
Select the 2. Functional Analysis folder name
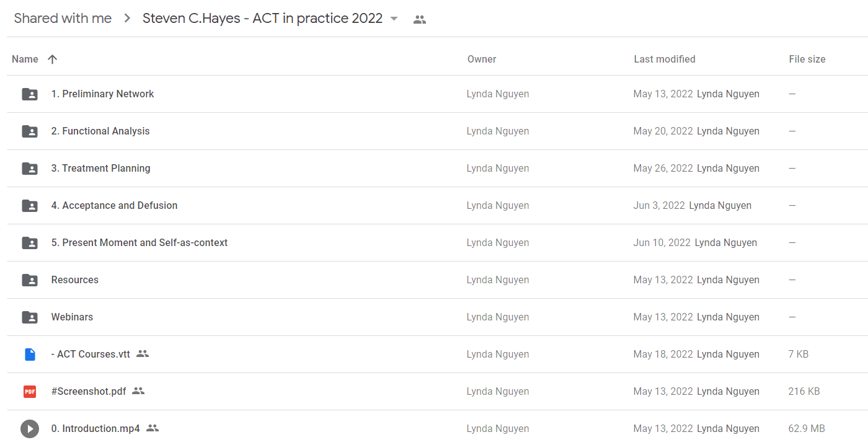(100, 131)
